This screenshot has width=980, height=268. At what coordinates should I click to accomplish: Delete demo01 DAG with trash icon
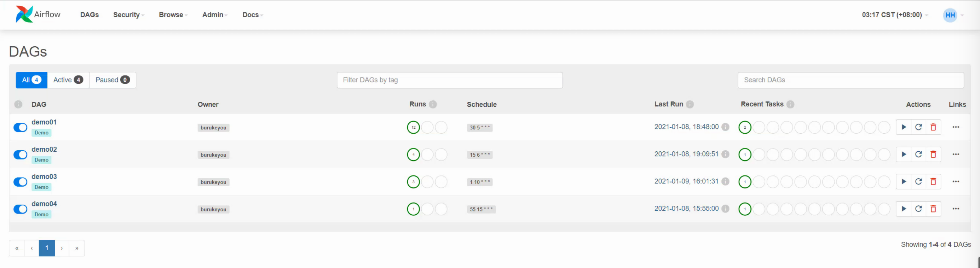click(x=933, y=127)
